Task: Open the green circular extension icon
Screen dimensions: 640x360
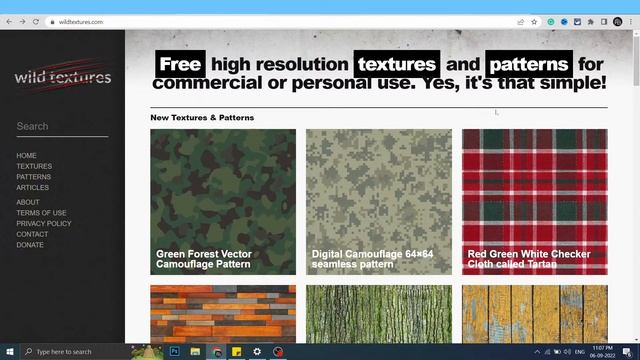Action: click(551, 22)
